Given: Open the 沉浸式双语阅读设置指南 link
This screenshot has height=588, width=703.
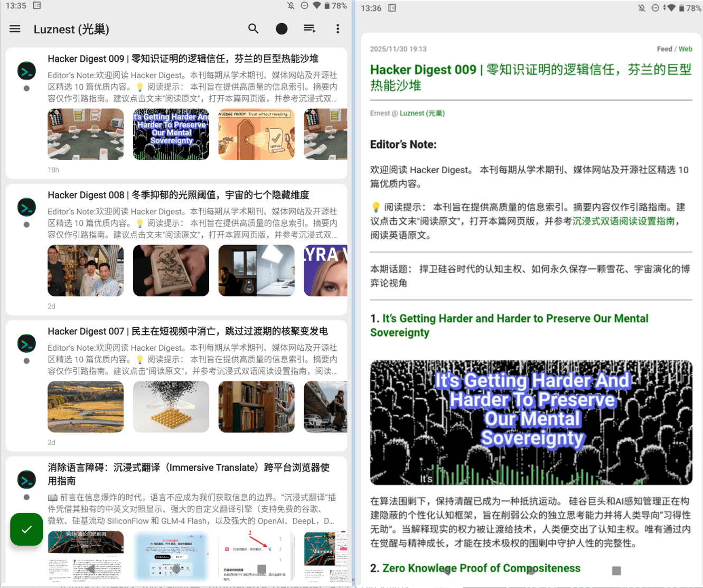Looking at the screenshot, I should tap(623, 221).
